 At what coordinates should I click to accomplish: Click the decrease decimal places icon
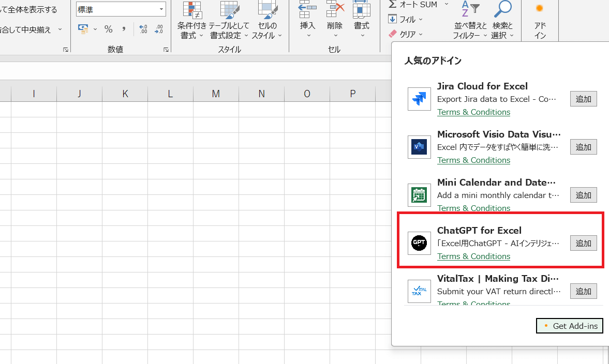click(159, 29)
